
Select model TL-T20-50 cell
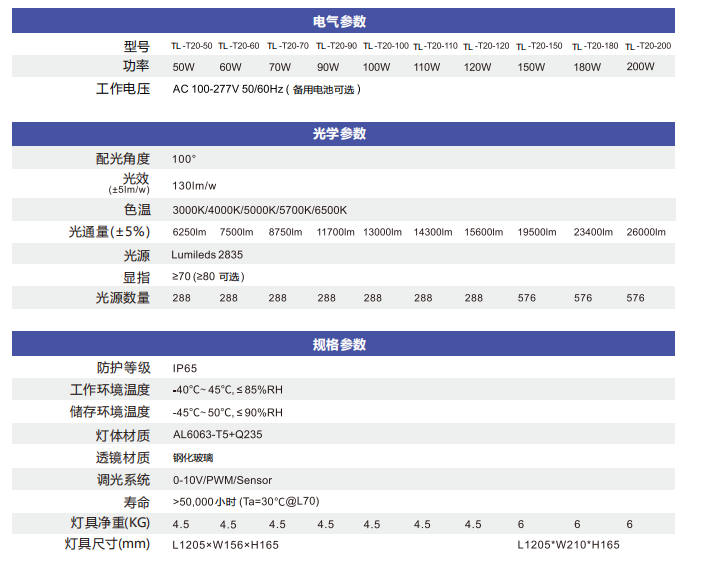pyautogui.click(x=191, y=46)
